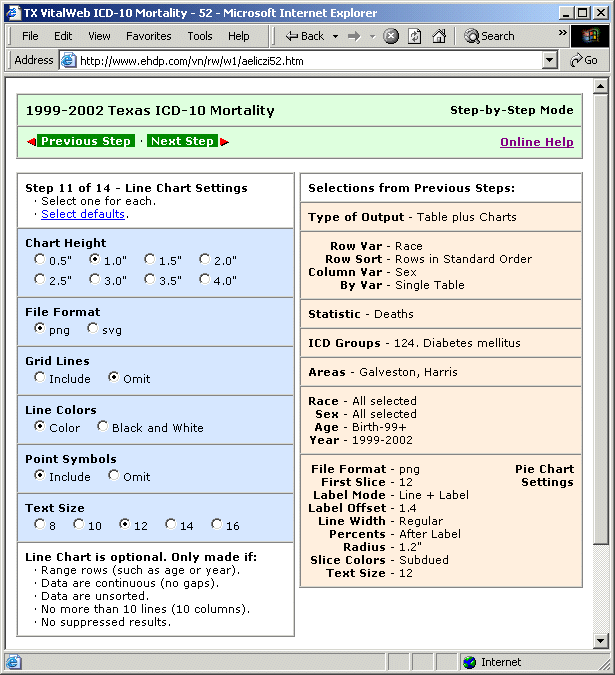Image resolution: width=615 pixels, height=675 pixels.
Task: Select Black and White line colors
Action: [102, 427]
